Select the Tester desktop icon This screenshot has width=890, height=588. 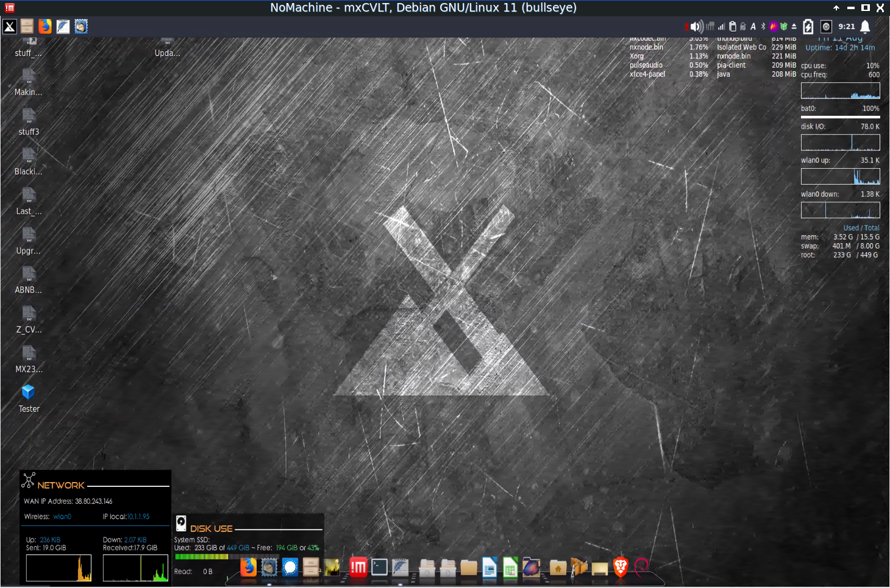[28, 398]
